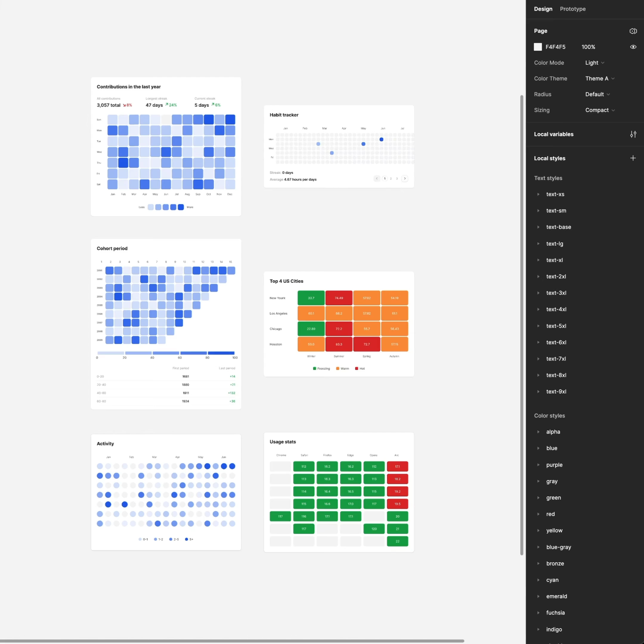Image resolution: width=644 pixels, height=644 pixels.
Task: Add a new local style with plus icon
Action: point(633,158)
